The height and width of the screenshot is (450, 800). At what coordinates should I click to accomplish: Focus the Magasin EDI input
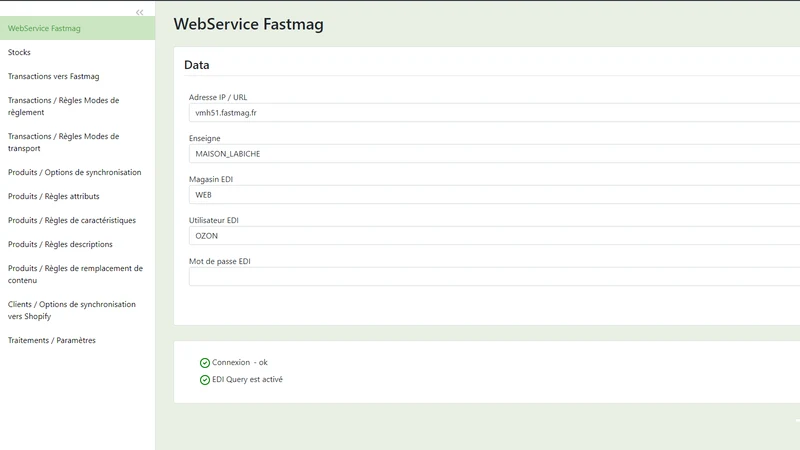tap(494, 195)
